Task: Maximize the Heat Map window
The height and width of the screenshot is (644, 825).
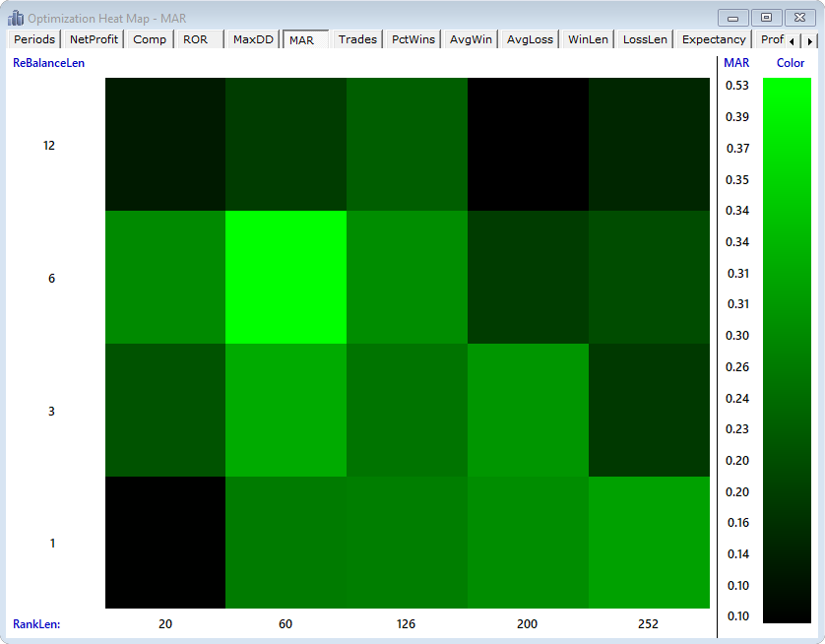Action: [x=766, y=18]
